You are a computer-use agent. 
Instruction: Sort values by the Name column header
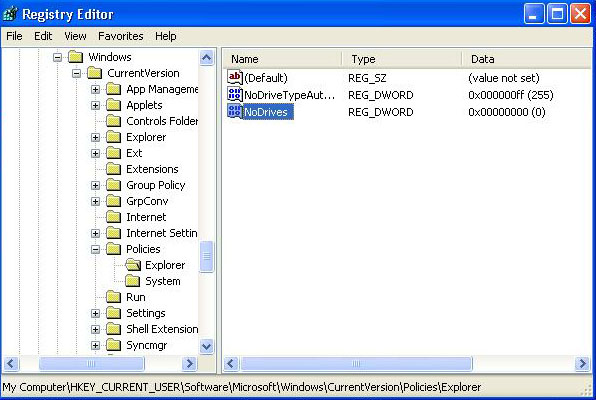pyautogui.click(x=282, y=59)
